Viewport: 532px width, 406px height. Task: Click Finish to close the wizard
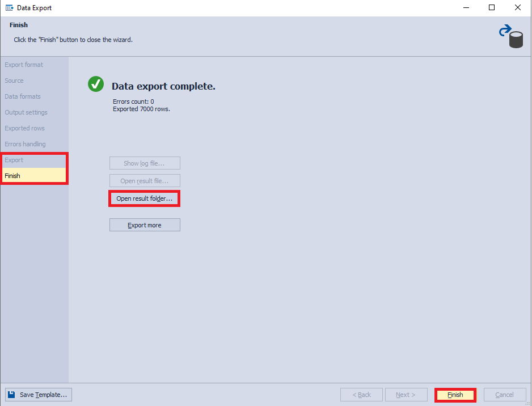click(455, 395)
